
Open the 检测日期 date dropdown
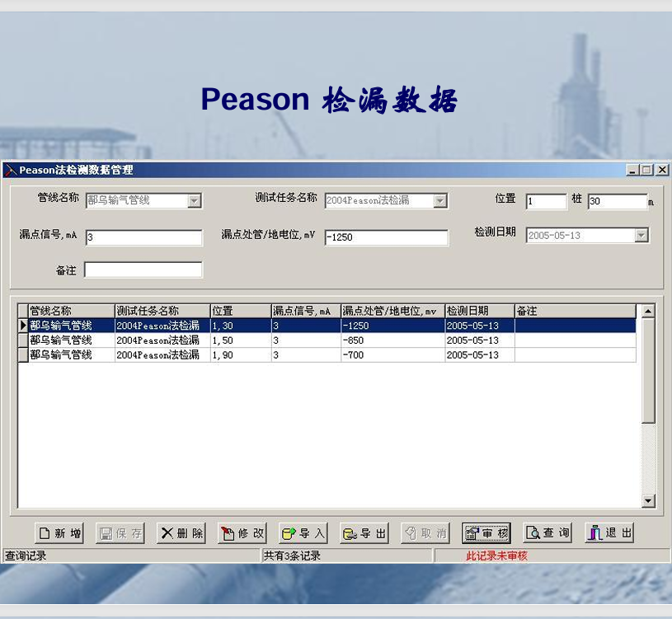[641, 235]
